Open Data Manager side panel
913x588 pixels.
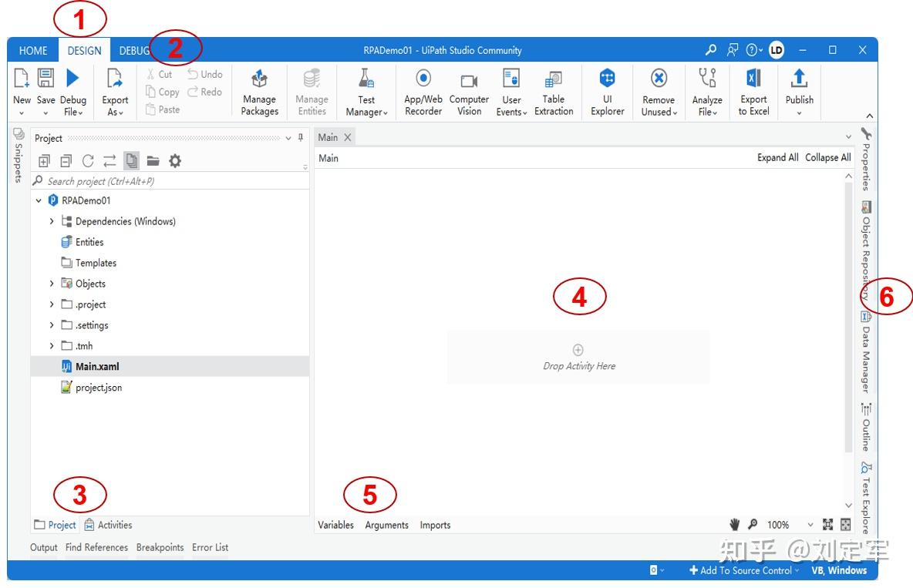tap(866, 351)
